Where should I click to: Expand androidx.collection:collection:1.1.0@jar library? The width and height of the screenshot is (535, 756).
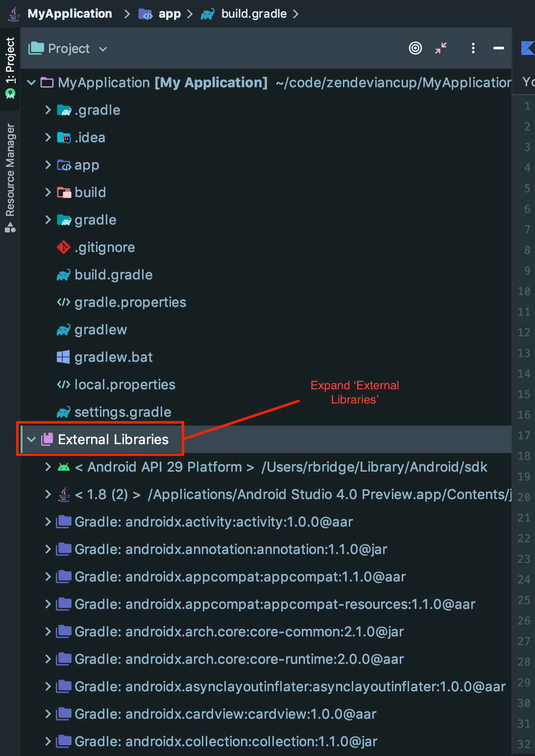pyautogui.click(x=48, y=741)
